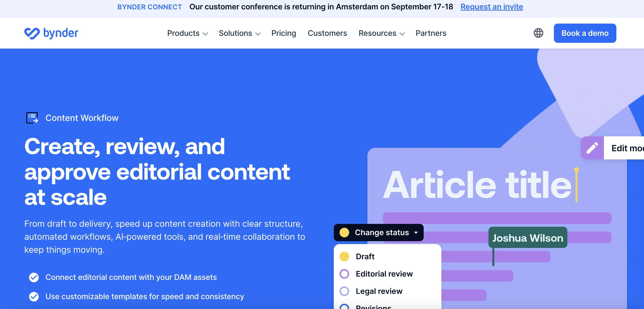Select the Draft status option
This screenshot has height=309, width=644.
[388, 256]
